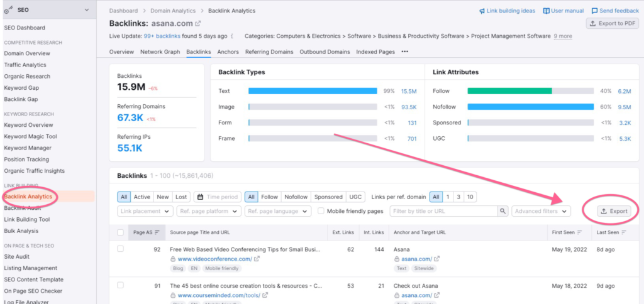Focus the Filter by title or URL field
The height and width of the screenshot is (304, 644).
pos(443,211)
